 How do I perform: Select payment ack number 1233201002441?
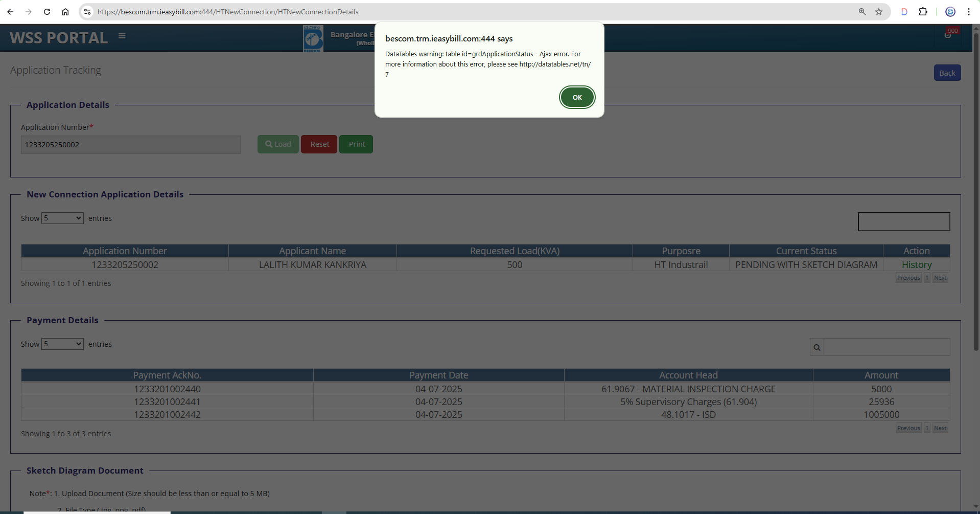pos(167,402)
